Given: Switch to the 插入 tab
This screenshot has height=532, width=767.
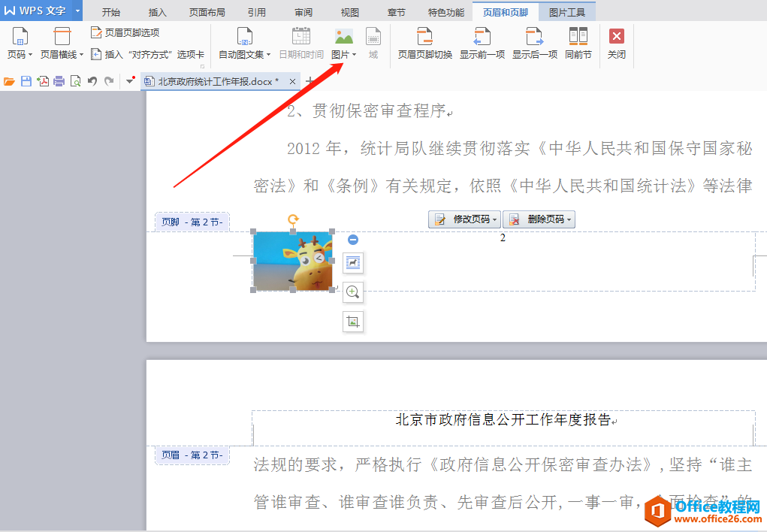Looking at the screenshot, I should pyautogui.click(x=158, y=12).
